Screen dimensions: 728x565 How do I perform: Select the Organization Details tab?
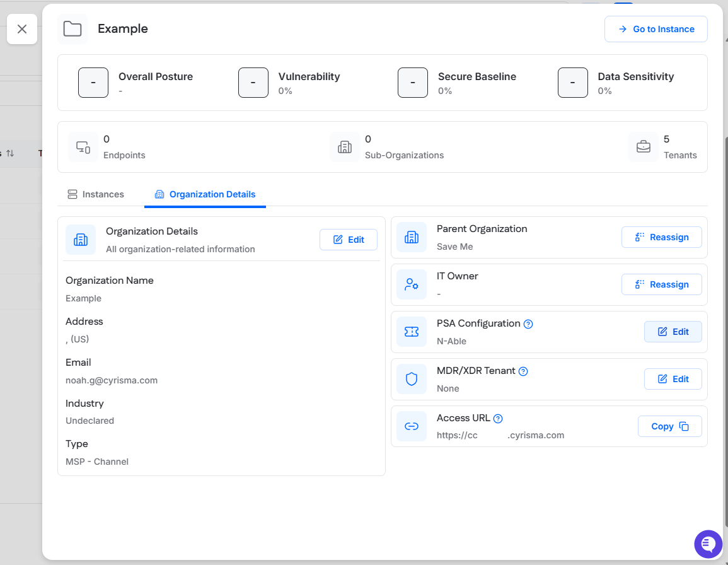[205, 194]
